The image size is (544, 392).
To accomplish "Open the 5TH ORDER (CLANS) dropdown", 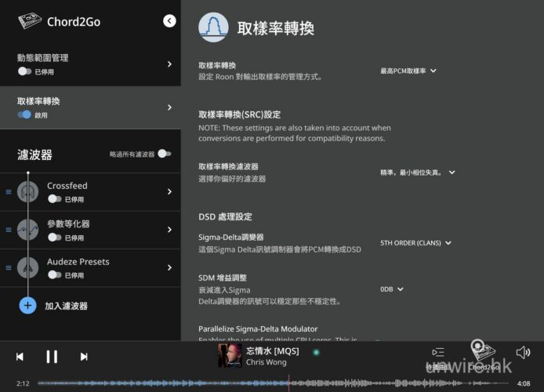I will point(415,243).
